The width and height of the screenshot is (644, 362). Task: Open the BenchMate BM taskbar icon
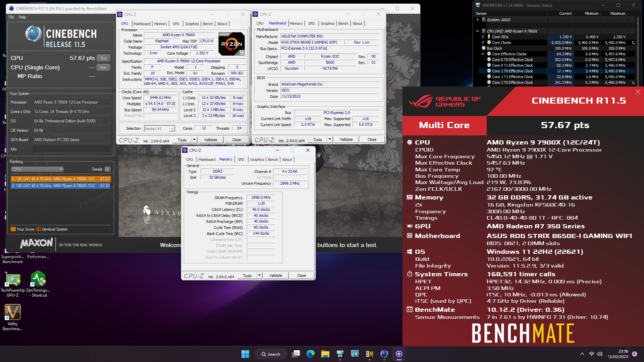click(x=369, y=354)
